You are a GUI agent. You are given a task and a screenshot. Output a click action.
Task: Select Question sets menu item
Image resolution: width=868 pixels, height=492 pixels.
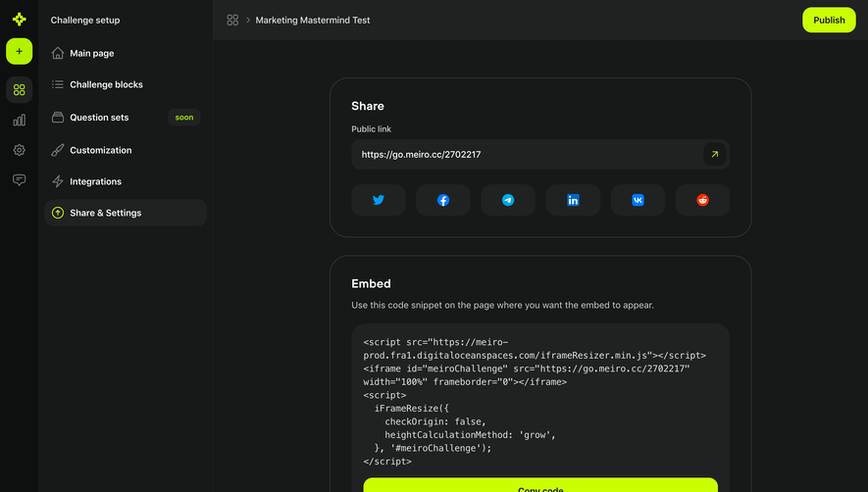126,118
